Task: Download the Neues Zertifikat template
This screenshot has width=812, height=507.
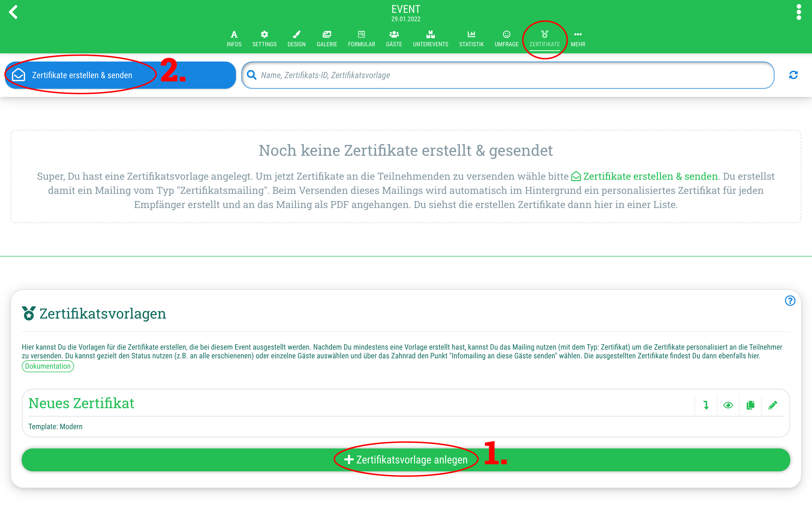Action: click(706, 405)
